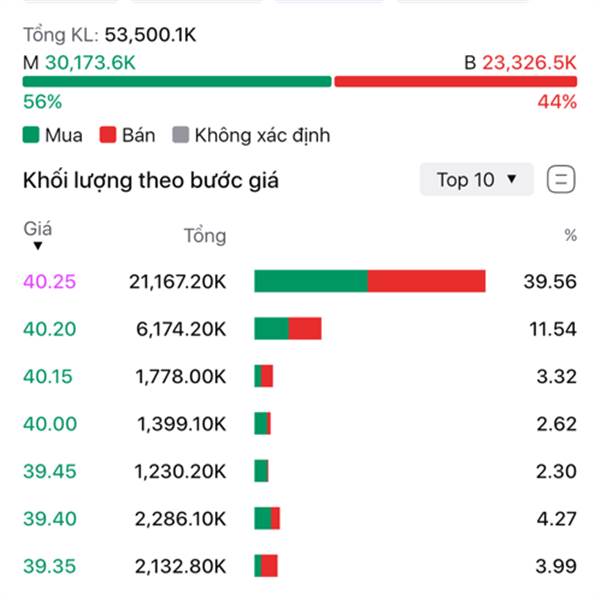This screenshot has width=600, height=600.
Task: Sort by the Giá column arrow
Action: pyautogui.click(x=38, y=245)
